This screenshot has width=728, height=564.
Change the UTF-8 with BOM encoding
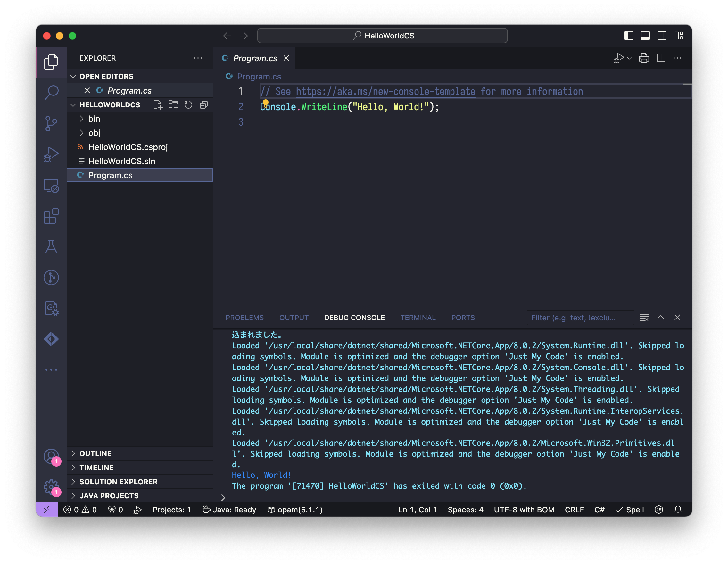524,509
